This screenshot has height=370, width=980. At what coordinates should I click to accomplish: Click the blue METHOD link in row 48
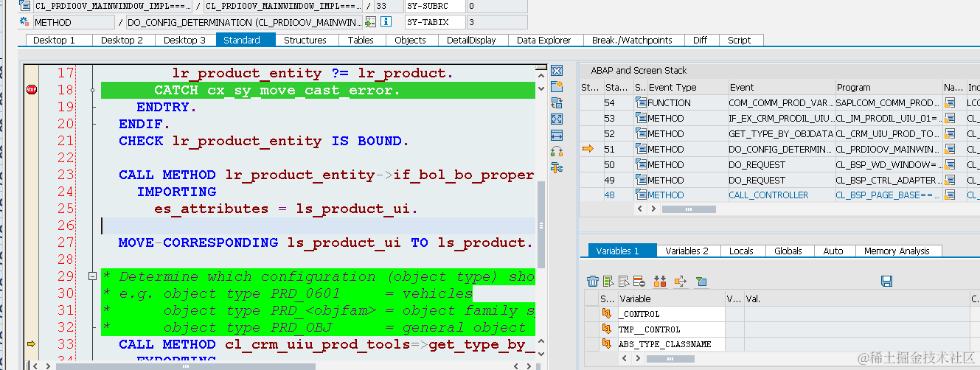[665, 195]
